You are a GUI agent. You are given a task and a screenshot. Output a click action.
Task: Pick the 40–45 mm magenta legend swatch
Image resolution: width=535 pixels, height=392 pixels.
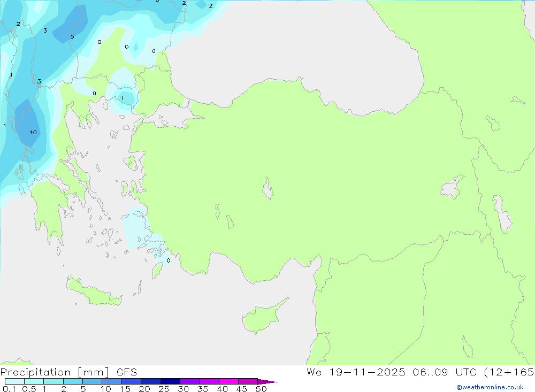[228, 381]
